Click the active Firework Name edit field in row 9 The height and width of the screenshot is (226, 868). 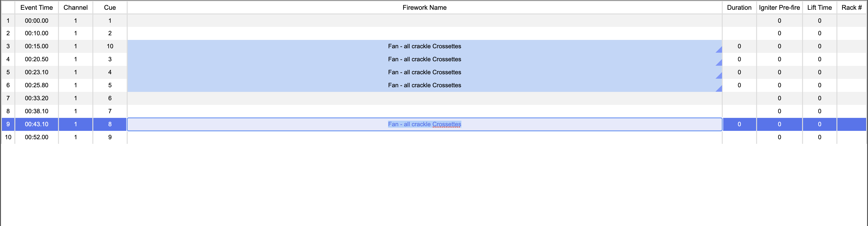424,124
